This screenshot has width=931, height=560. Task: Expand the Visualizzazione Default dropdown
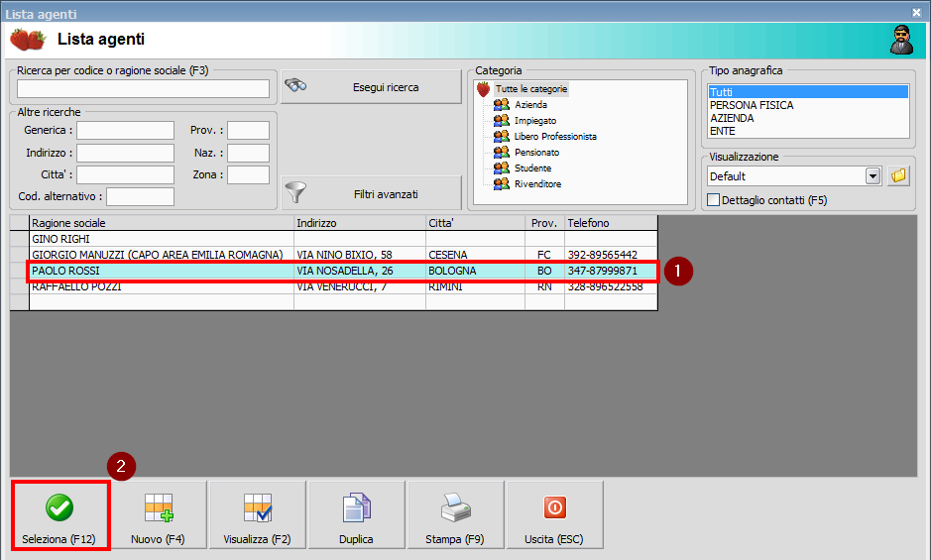873,176
